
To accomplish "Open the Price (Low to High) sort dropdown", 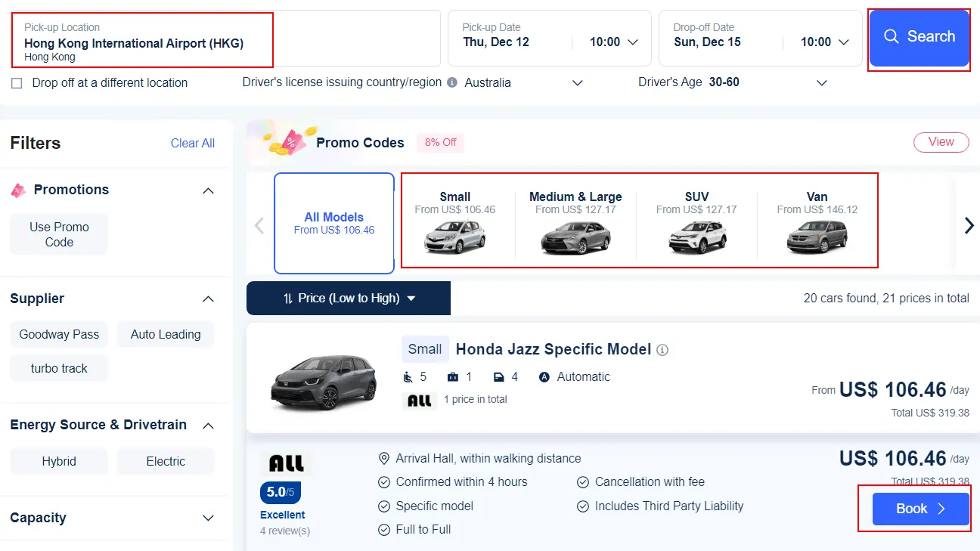I will 348,298.
